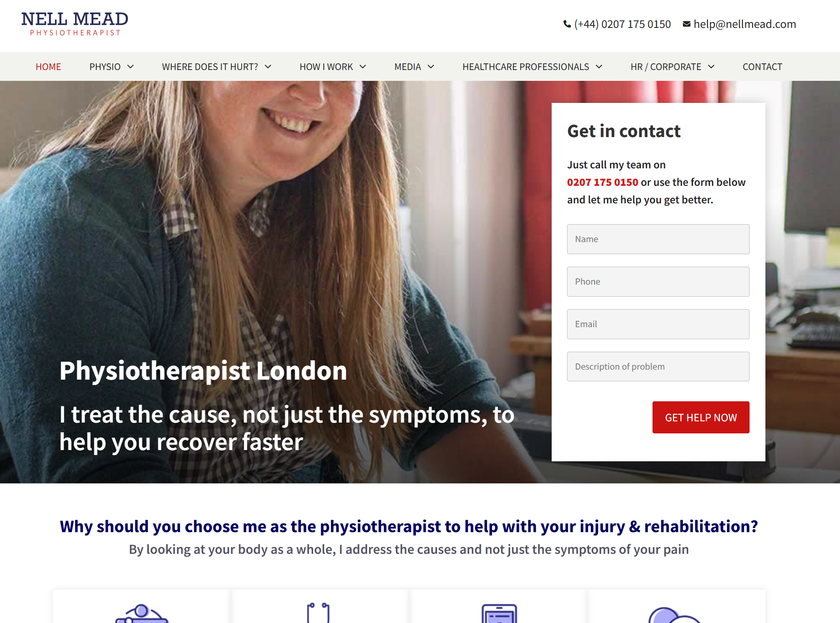Expand the Physio menu chevron
This screenshot has height=623, width=840.
point(130,67)
